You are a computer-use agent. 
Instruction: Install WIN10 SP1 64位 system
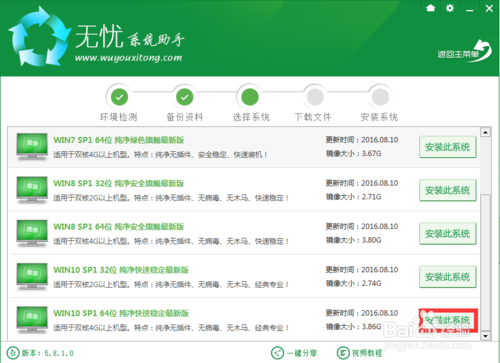pos(448,320)
